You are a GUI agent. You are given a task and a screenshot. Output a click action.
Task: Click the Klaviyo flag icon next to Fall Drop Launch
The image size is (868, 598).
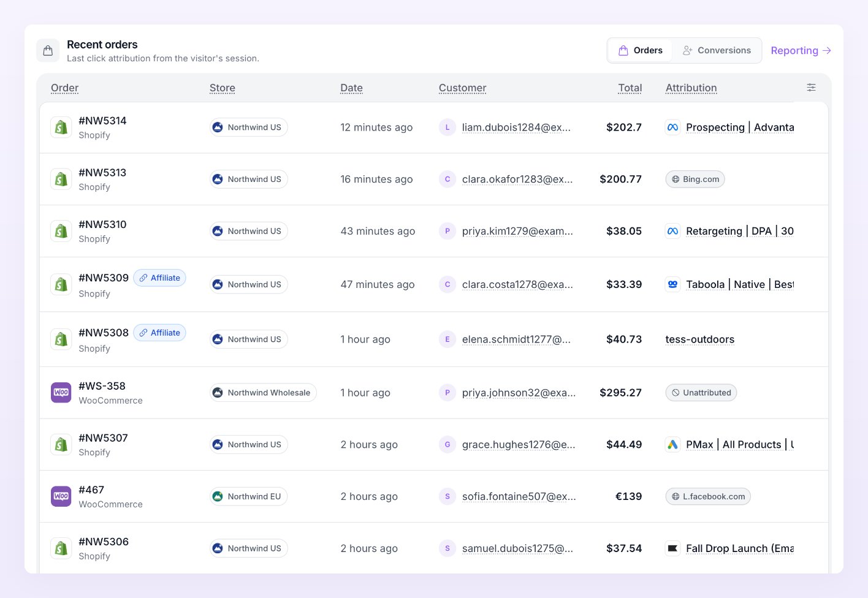[x=672, y=548]
